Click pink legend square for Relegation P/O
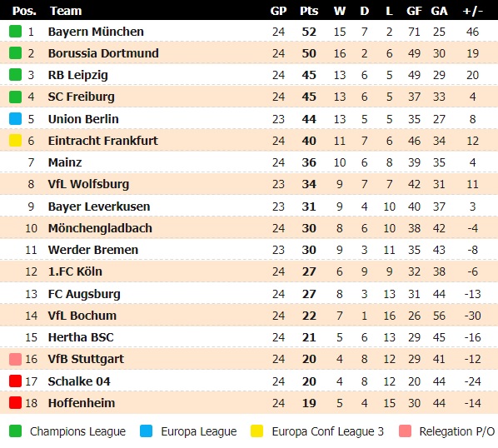Image resolution: width=498 pixels, height=448 pixels. click(x=405, y=431)
